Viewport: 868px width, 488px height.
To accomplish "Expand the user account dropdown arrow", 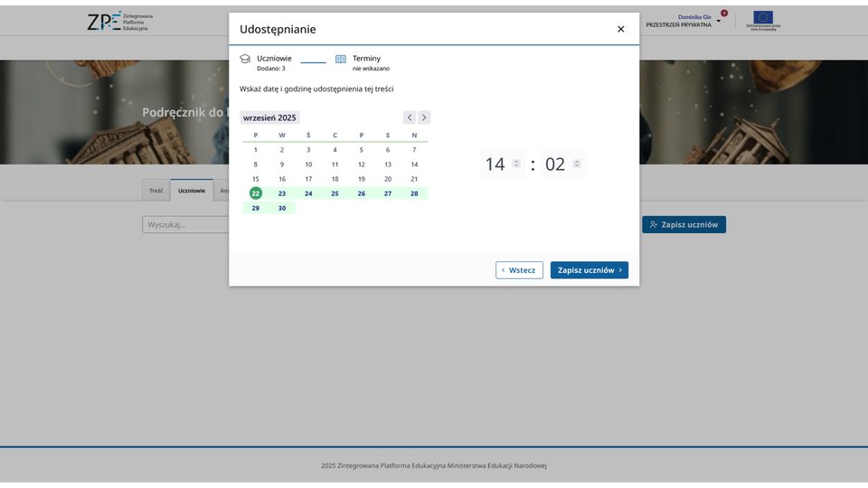I will point(719,21).
